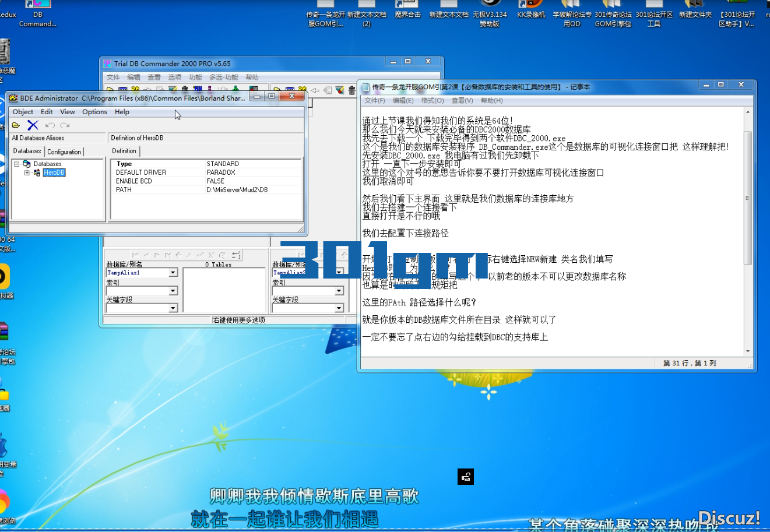Click the Notepad vertical scrollbar thumb
Viewport: 770px width, 532px height.
[x=748, y=198]
